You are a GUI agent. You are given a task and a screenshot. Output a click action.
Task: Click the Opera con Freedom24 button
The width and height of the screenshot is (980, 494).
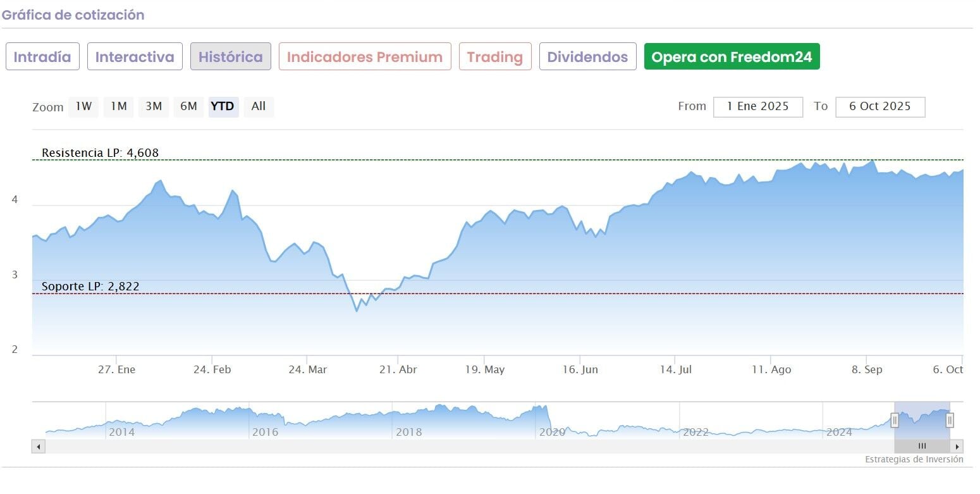(x=732, y=57)
